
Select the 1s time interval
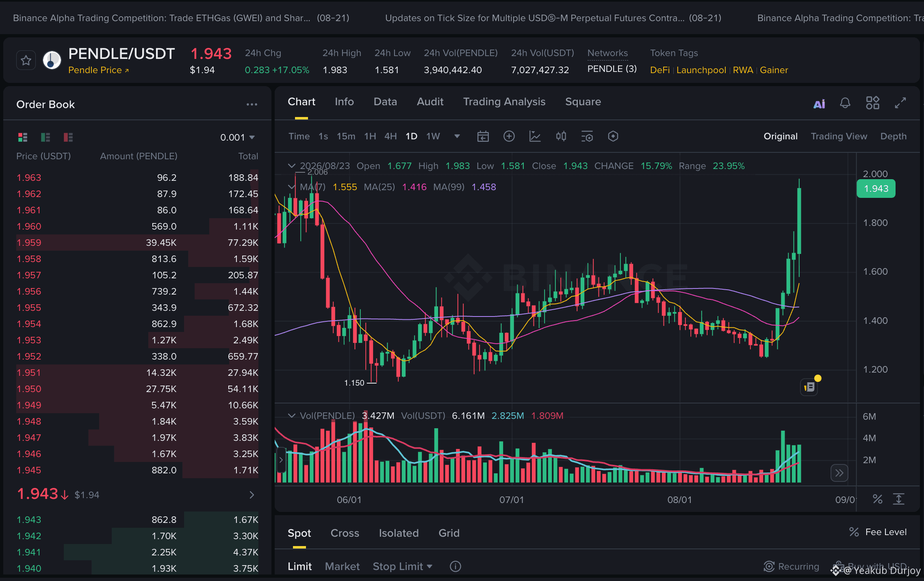323,136
